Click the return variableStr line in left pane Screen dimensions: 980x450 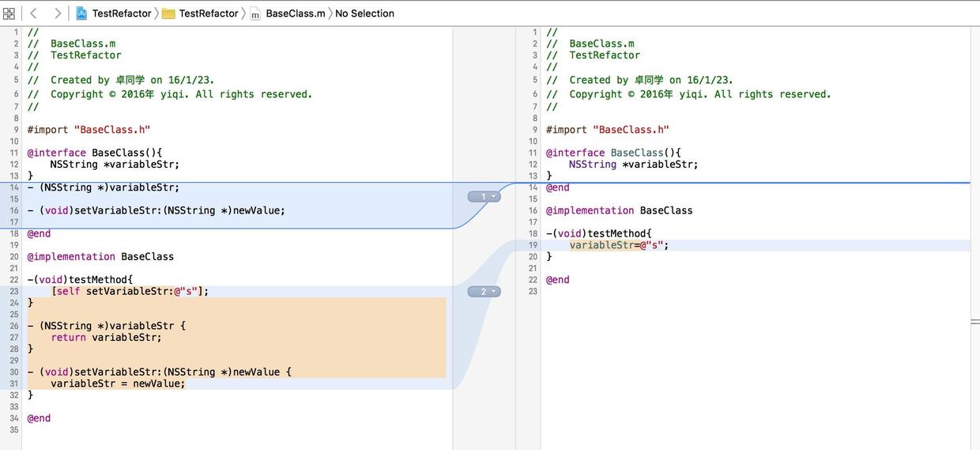pyautogui.click(x=106, y=338)
